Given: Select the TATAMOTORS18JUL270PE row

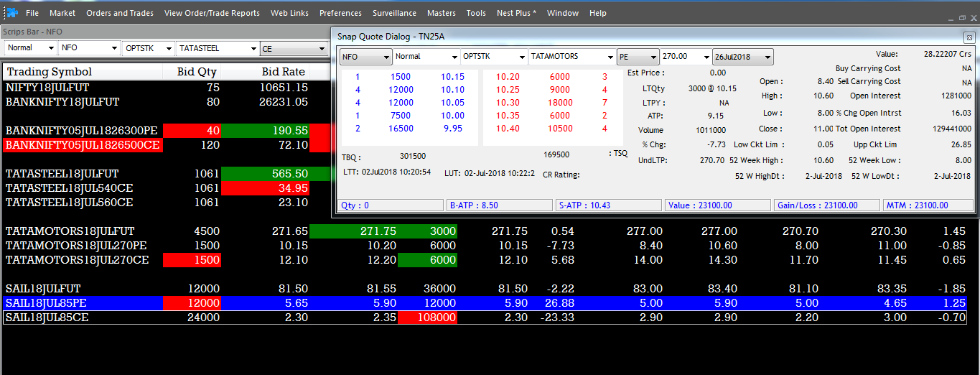Looking at the screenshot, I should [x=485, y=246].
